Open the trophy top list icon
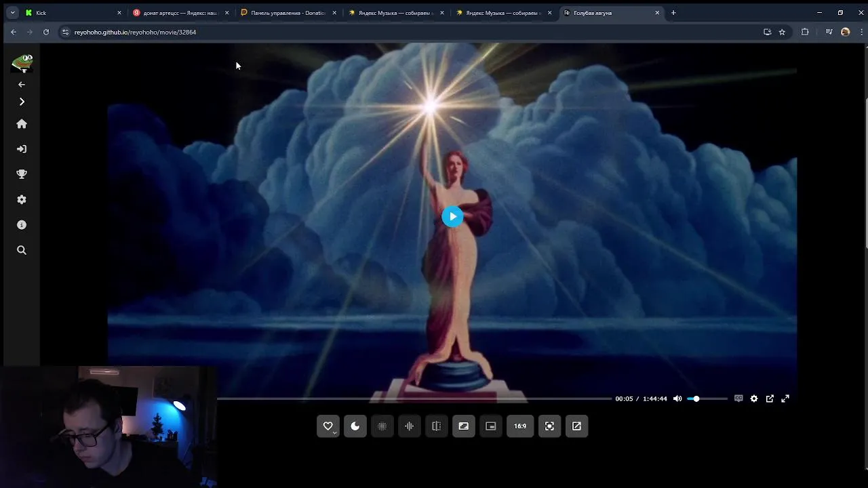This screenshot has width=868, height=488. point(22,174)
